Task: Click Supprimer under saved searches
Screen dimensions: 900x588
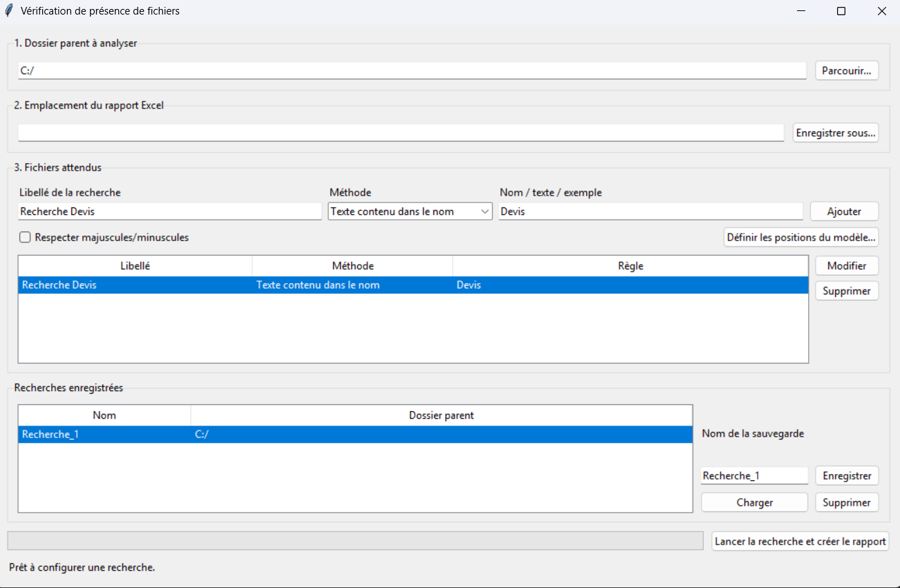Action: pyautogui.click(x=847, y=502)
